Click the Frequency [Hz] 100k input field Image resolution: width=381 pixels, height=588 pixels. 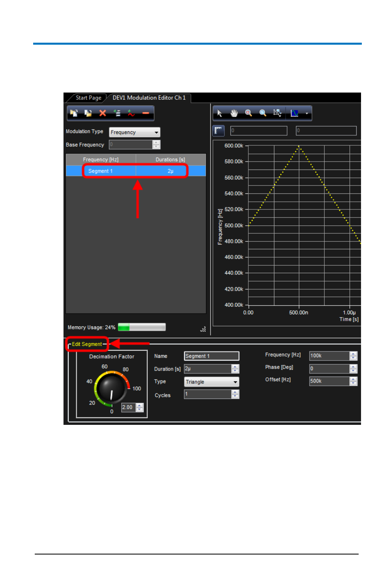[x=329, y=355]
